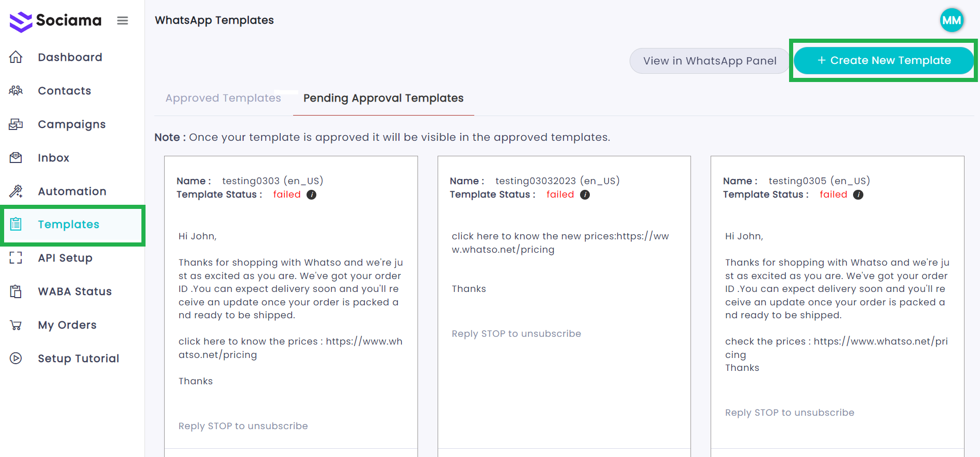Open My Orders cart icon
Viewport: 980px width, 457px height.
pos(16,325)
